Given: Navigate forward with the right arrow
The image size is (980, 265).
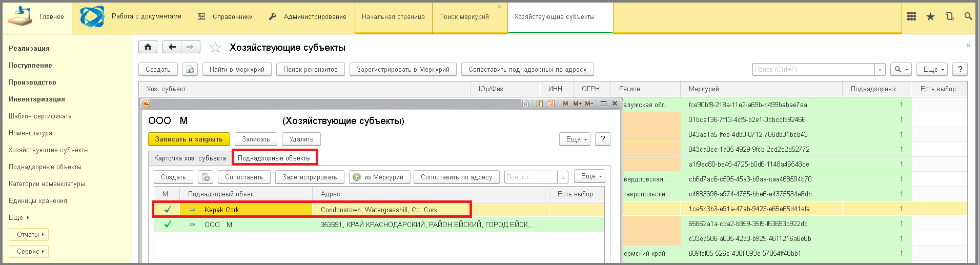Looking at the screenshot, I should pos(190,47).
